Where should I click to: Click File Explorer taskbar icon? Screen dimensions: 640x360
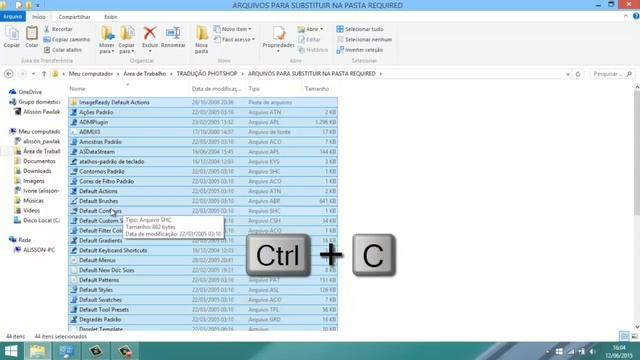[x=38, y=351]
